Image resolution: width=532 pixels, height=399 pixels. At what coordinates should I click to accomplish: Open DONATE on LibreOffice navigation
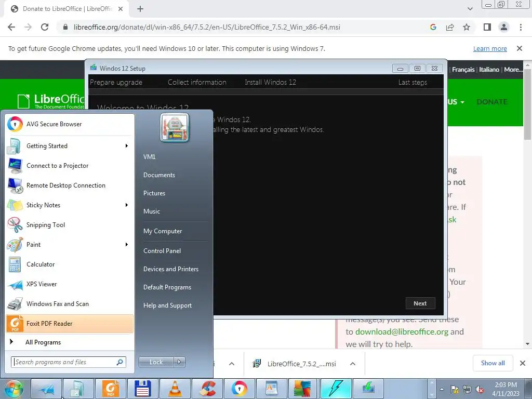click(492, 102)
